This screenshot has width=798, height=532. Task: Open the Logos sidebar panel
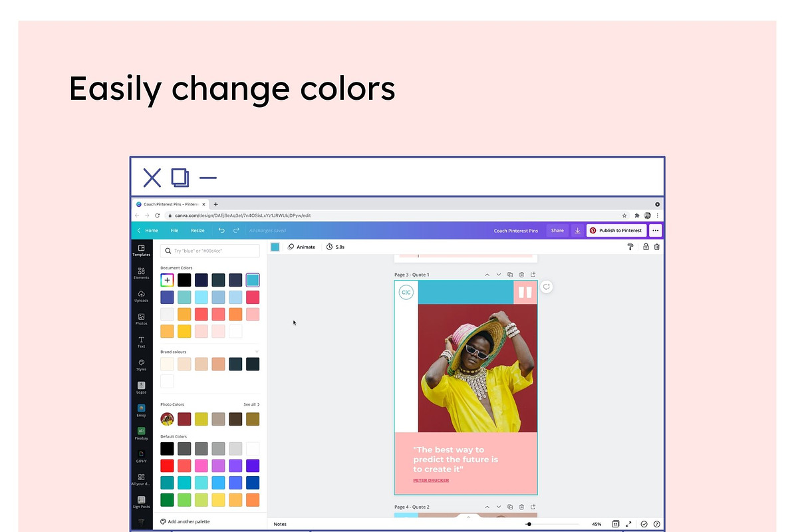point(141,388)
